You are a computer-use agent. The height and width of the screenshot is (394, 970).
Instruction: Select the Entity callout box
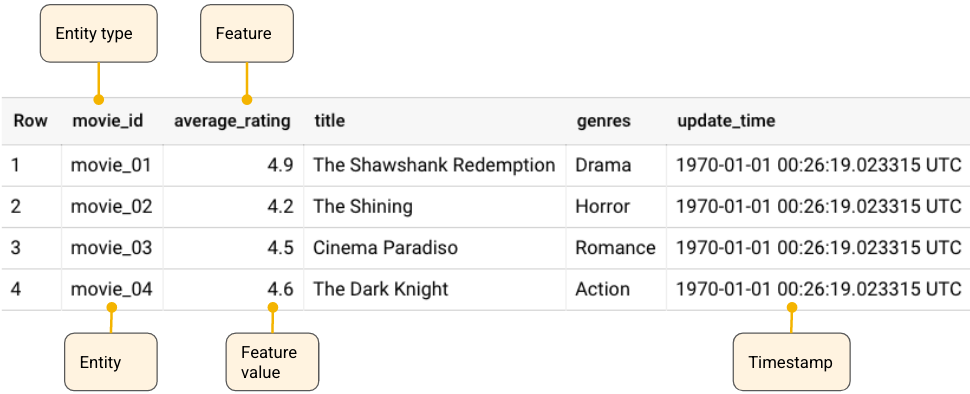(111, 362)
